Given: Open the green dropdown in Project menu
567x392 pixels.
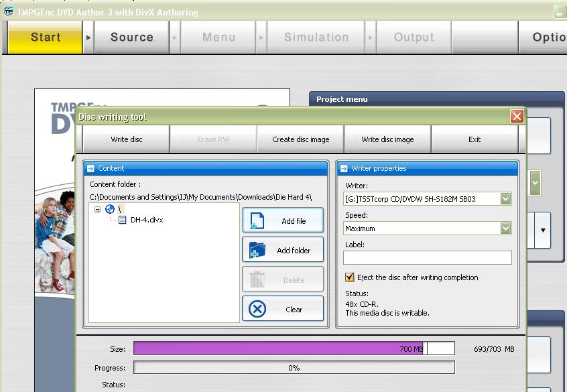Looking at the screenshot, I should [x=535, y=183].
